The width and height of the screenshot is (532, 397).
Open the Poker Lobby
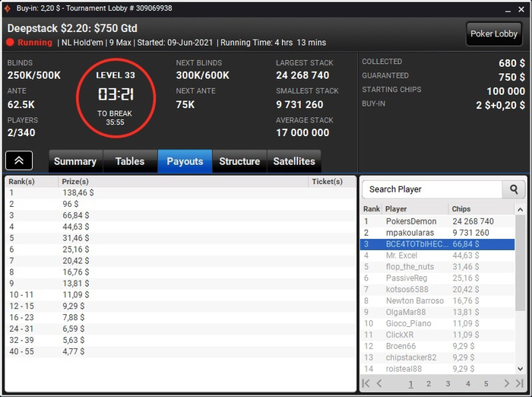click(x=494, y=33)
